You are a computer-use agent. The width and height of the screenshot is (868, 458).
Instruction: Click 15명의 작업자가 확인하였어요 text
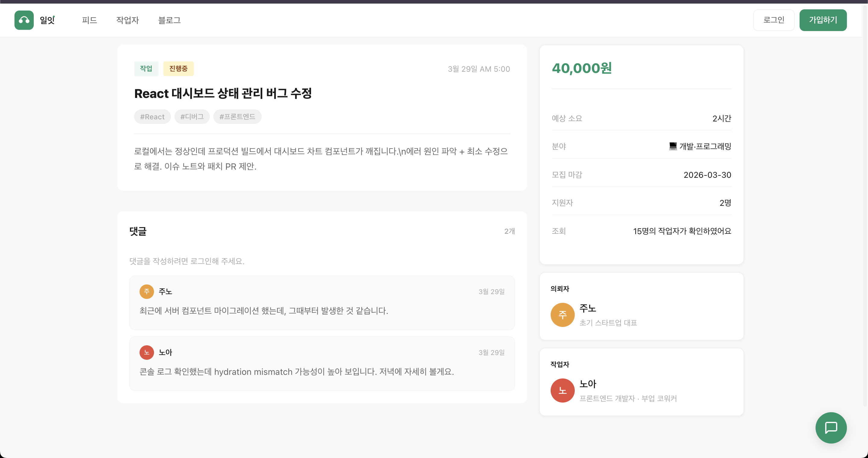tap(682, 231)
